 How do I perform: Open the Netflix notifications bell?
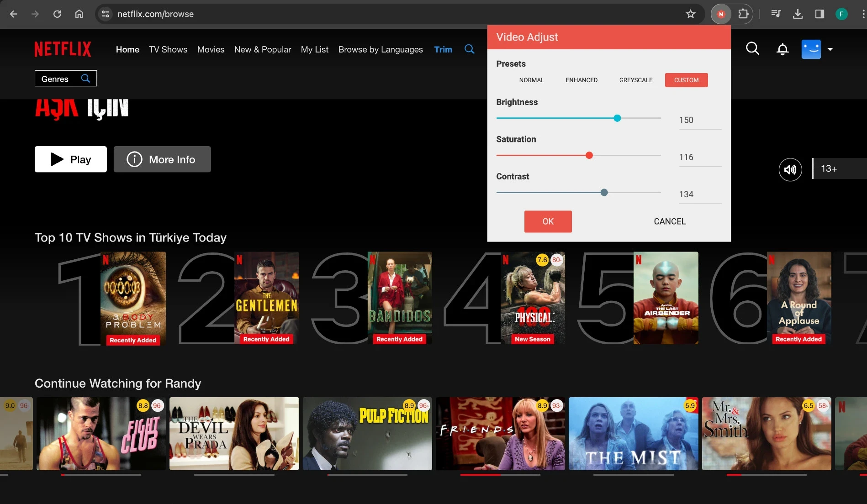(x=782, y=49)
